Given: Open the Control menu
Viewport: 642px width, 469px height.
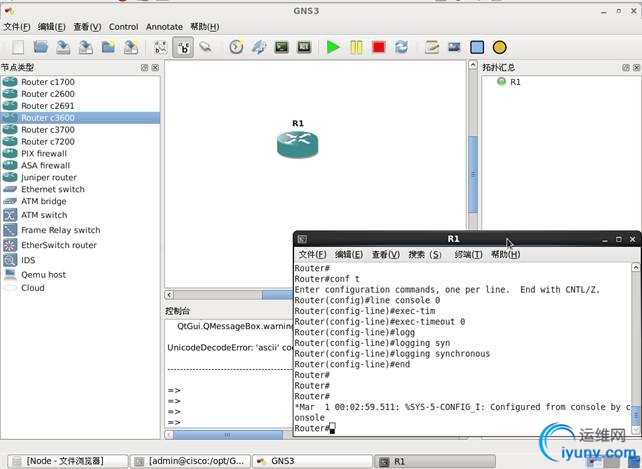Looking at the screenshot, I should click(x=123, y=27).
